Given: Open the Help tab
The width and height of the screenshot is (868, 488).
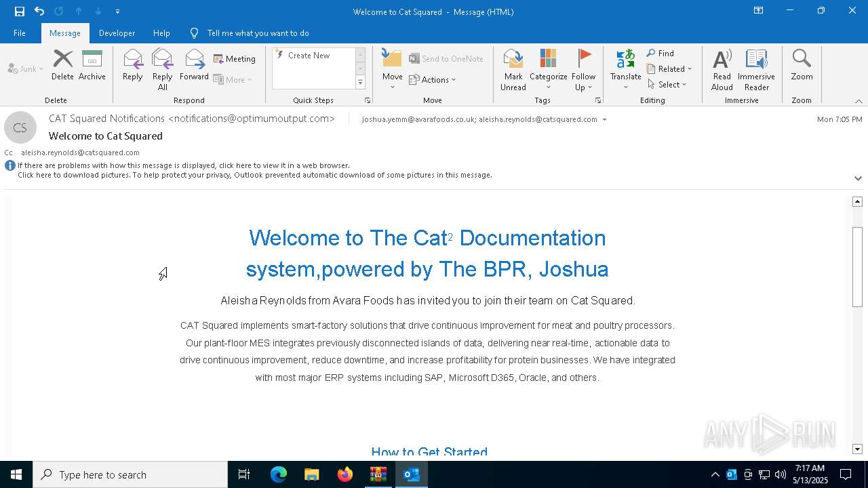Looking at the screenshot, I should tap(161, 33).
